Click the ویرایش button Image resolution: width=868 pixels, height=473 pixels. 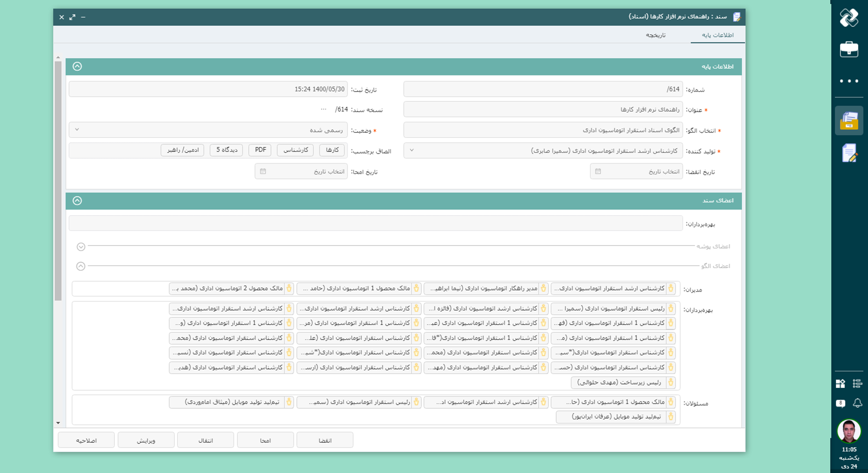click(146, 440)
